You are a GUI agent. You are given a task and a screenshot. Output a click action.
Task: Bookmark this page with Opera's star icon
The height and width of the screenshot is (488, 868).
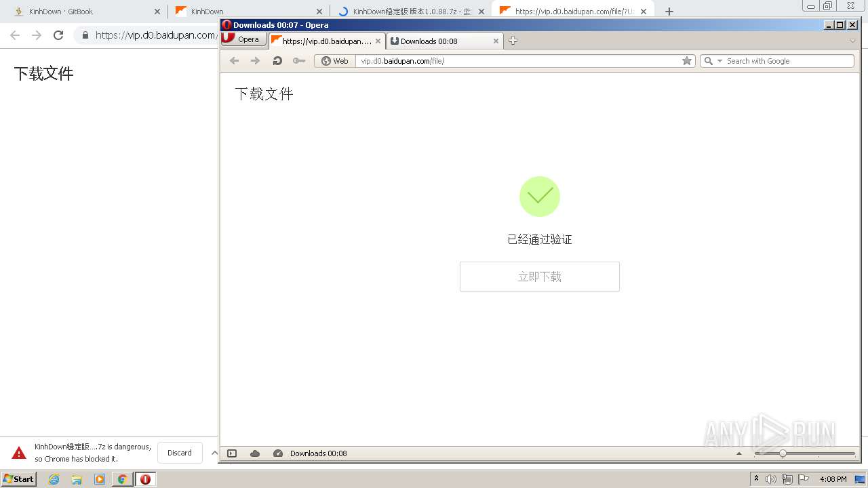tap(687, 61)
